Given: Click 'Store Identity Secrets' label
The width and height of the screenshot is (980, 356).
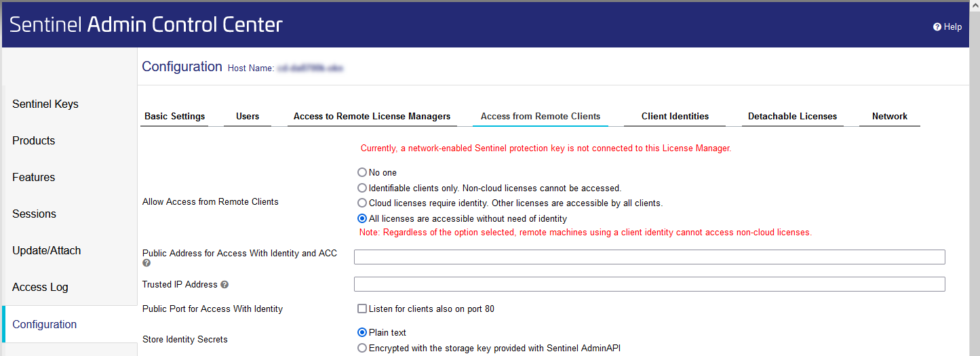Looking at the screenshot, I should (x=185, y=339).
